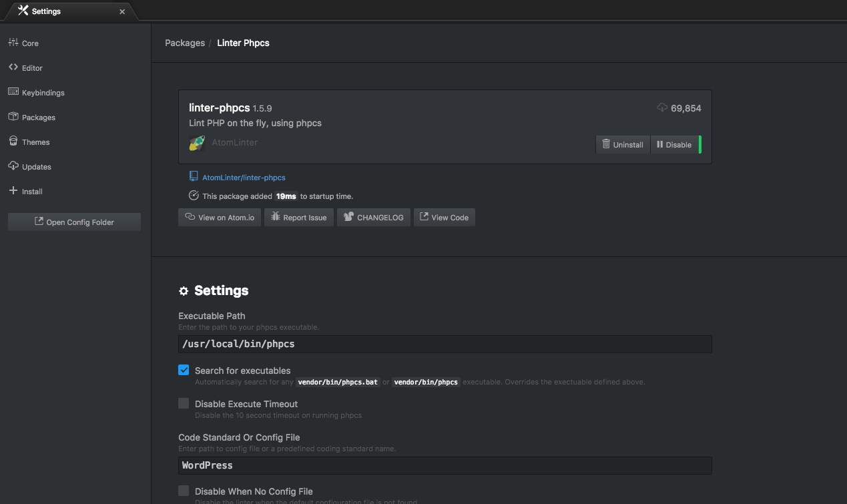
Task: Uncheck Search for executables
Action: point(184,370)
